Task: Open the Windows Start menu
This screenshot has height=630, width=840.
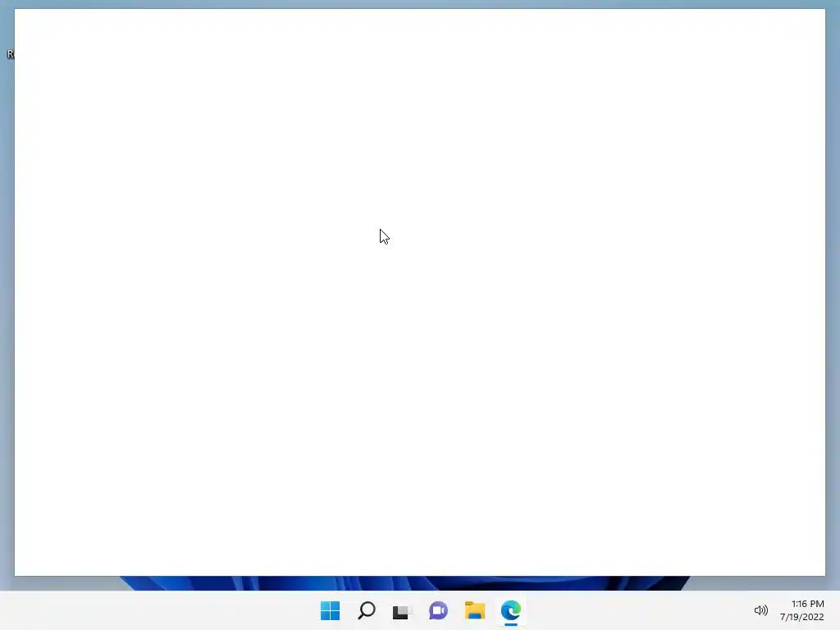Action: point(330,610)
